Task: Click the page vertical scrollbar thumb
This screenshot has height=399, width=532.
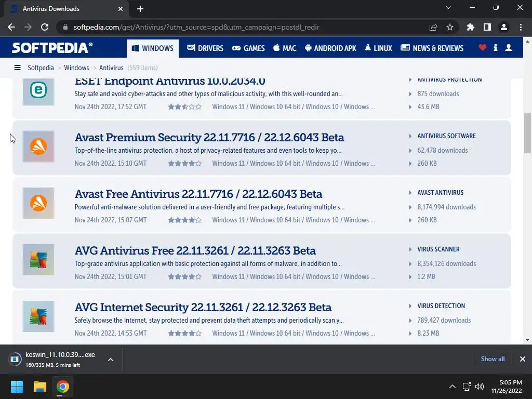Action: pos(527,134)
